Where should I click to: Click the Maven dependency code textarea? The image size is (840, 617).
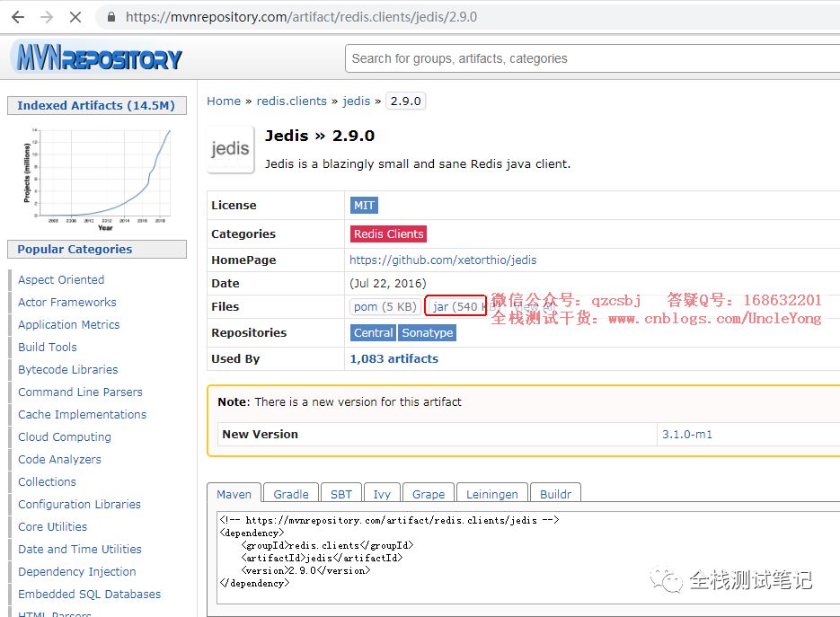[527, 557]
